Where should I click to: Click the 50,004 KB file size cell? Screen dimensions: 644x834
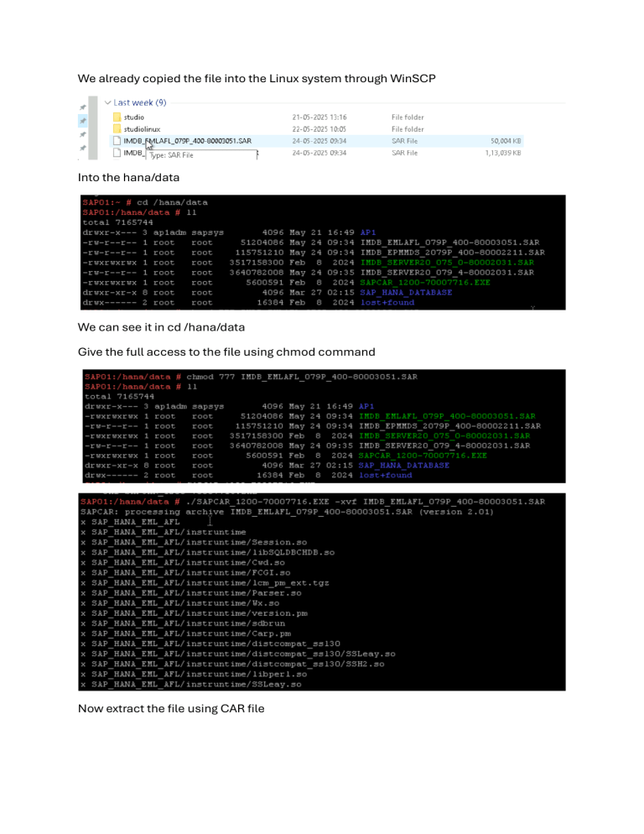point(504,141)
